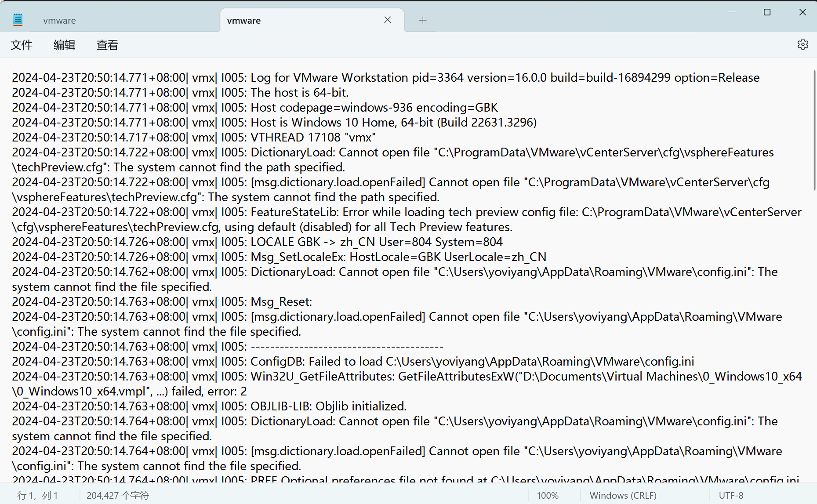
Task: Maximize the Notepad window
Action: (767, 12)
